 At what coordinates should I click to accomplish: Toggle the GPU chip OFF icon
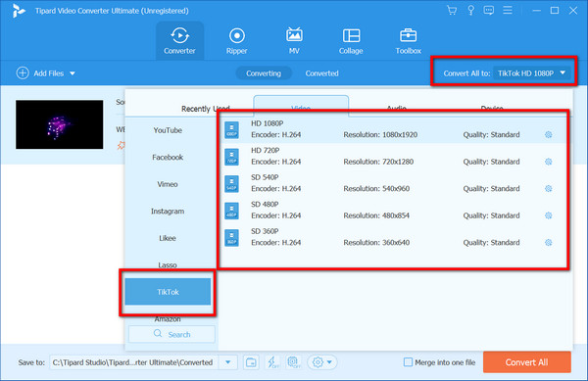(294, 362)
